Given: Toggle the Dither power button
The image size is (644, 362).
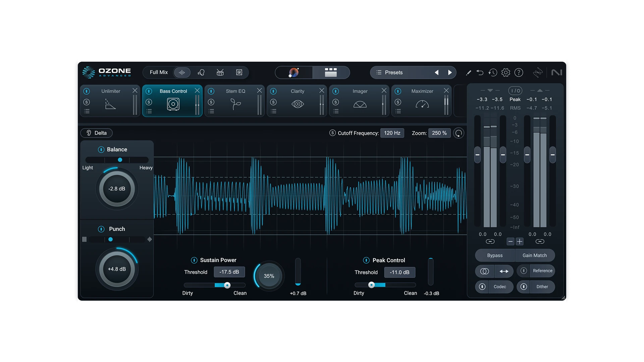Looking at the screenshot, I should pyautogui.click(x=524, y=287).
